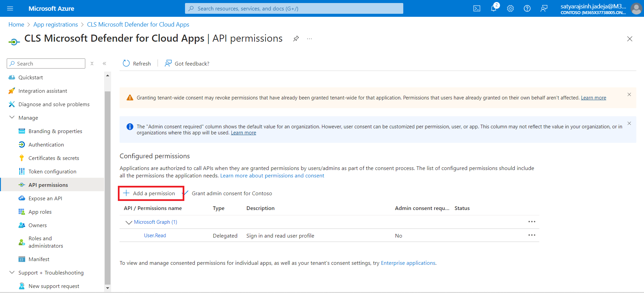Close the API permissions blade
The width and height of the screenshot is (644, 293).
click(630, 39)
